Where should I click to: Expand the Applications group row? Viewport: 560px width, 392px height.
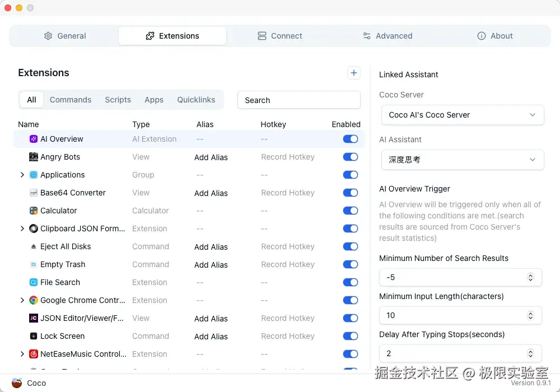pyautogui.click(x=22, y=175)
